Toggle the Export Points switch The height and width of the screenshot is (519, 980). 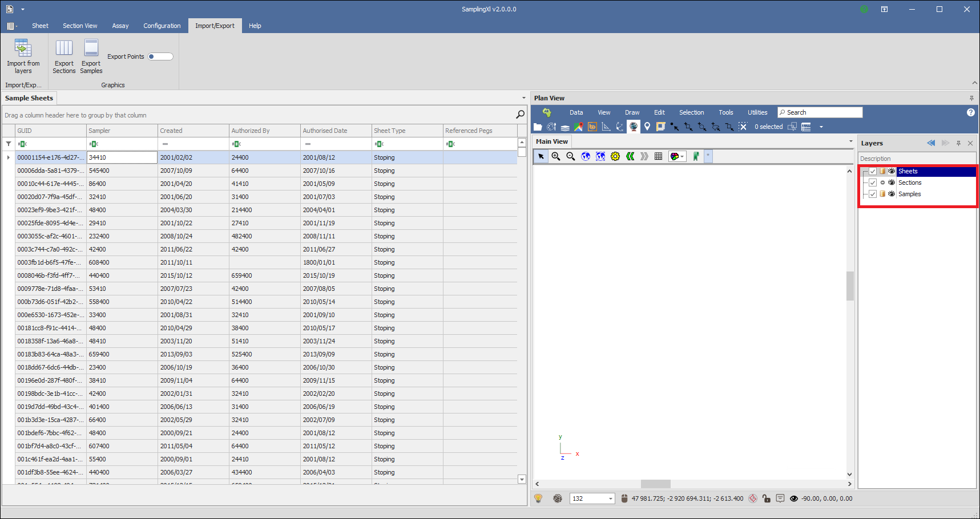click(x=160, y=56)
